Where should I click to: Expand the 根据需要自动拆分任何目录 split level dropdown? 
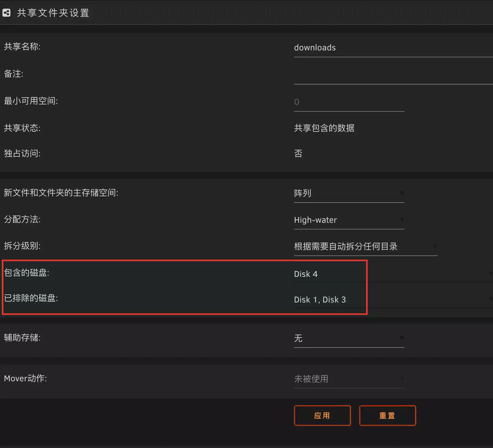366,247
